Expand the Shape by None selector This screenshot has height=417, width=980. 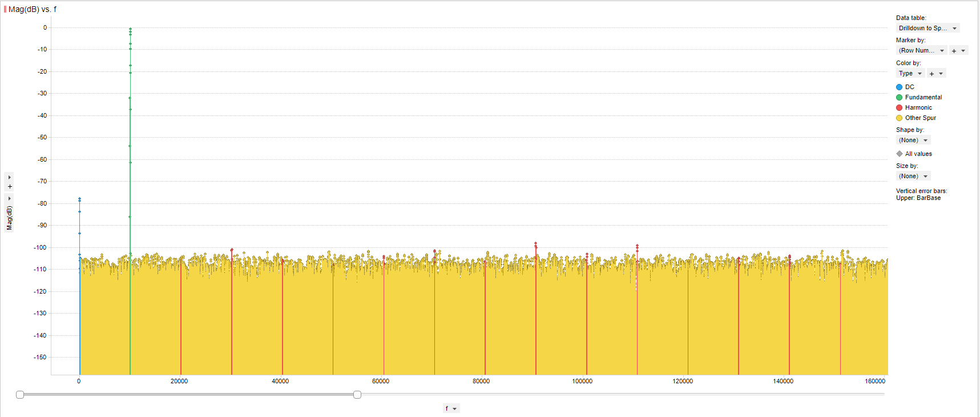click(x=913, y=141)
